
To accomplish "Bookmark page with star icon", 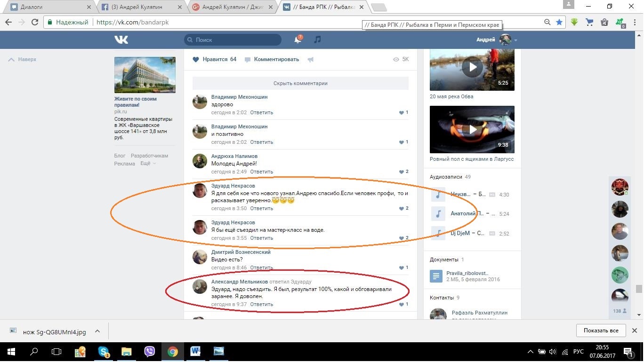I will 559,22.
